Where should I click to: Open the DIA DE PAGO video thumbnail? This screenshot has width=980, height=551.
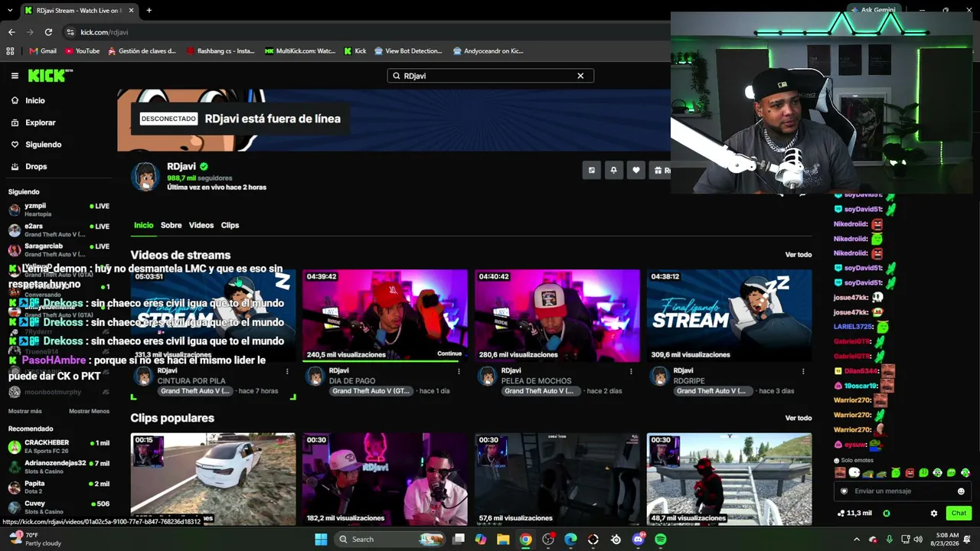click(385, 315)
